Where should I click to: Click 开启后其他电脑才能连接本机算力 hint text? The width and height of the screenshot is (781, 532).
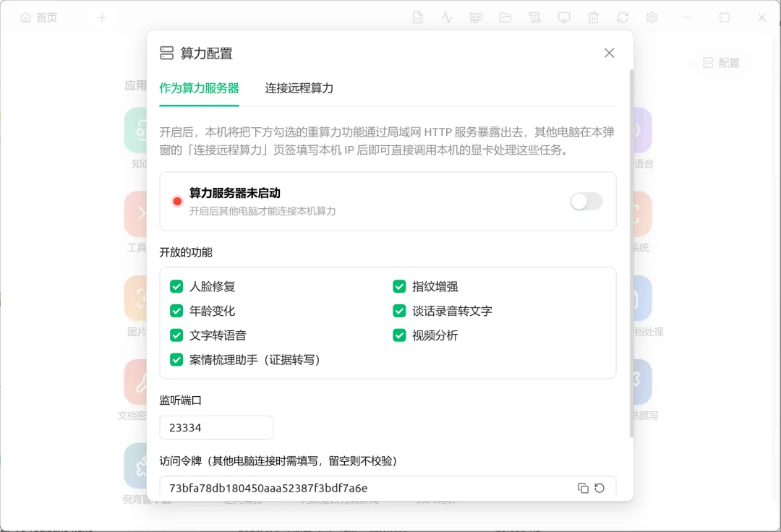click(263, 211)
